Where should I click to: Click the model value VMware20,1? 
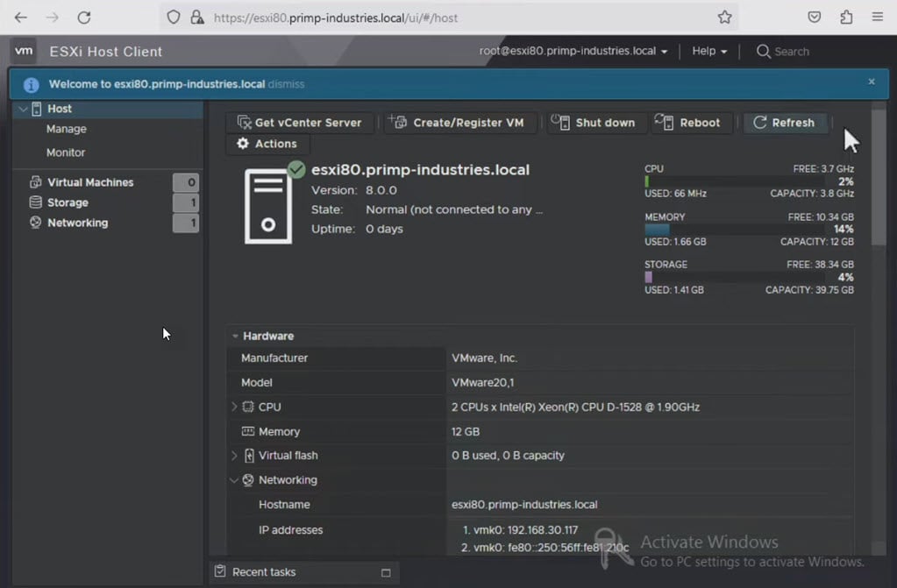(483, 383)
